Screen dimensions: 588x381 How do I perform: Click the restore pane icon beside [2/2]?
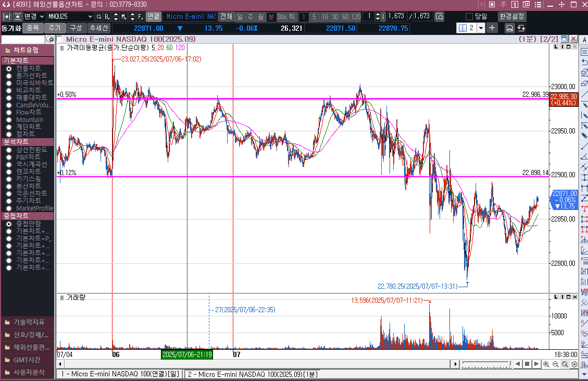click(x=564, y=39)
